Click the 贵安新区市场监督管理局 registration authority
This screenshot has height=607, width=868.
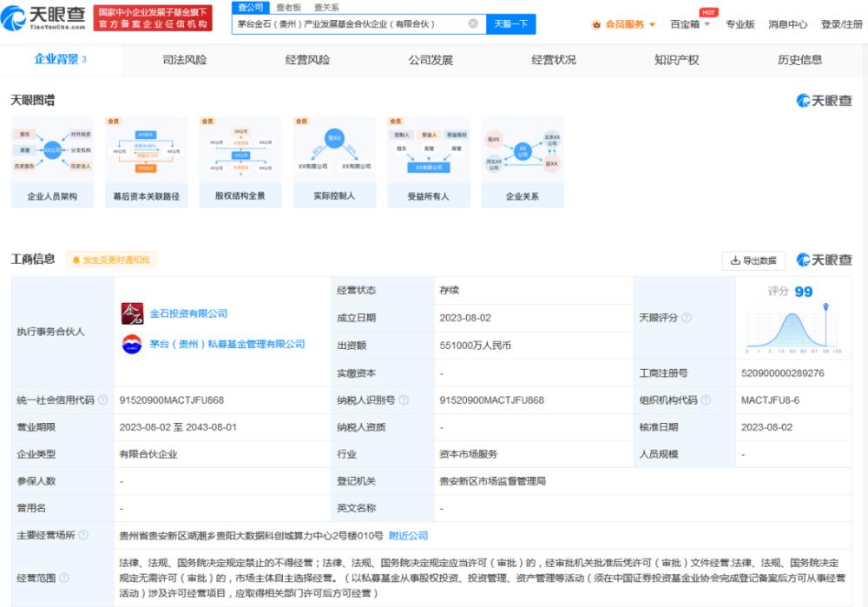493,481
